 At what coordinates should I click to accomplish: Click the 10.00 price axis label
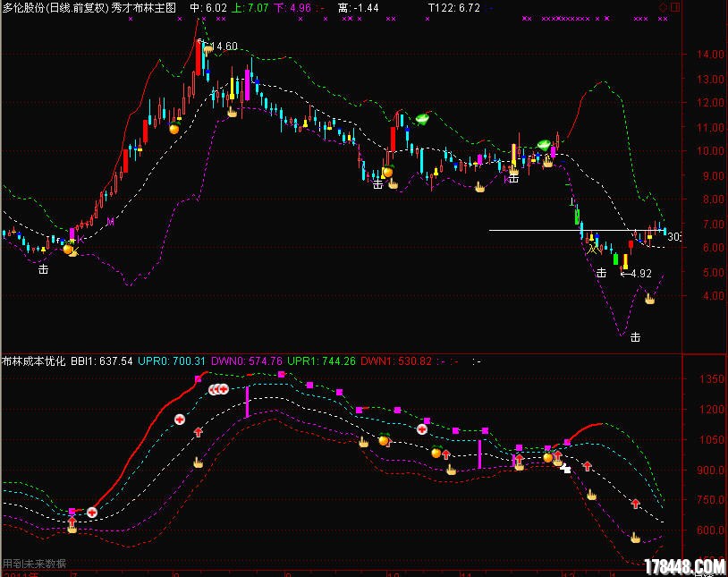point(710,150)
